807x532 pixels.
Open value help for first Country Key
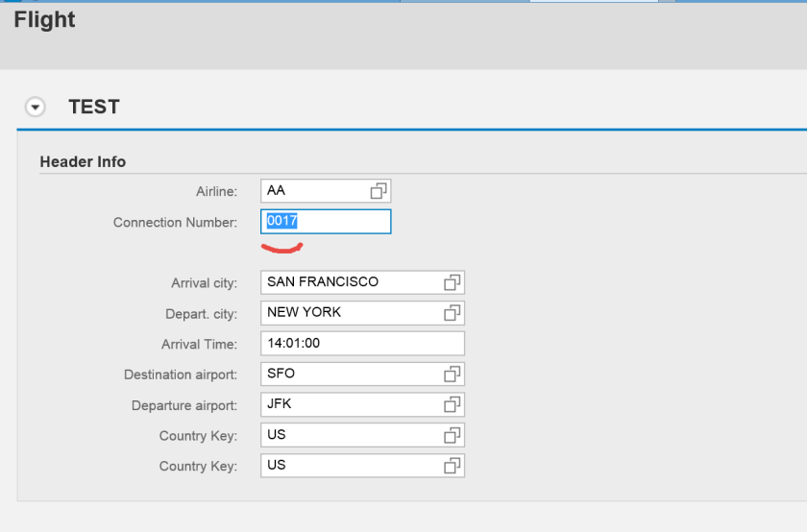point(452,435)
